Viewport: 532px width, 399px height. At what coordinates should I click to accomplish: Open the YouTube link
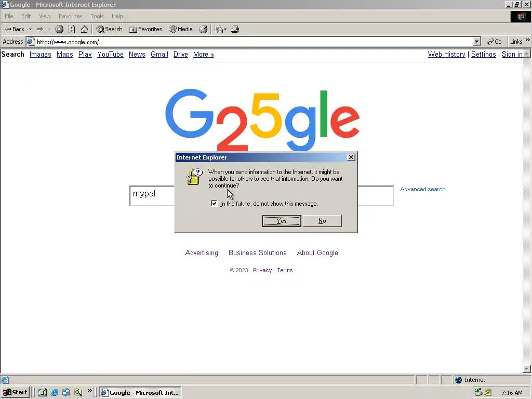[110, 54]
